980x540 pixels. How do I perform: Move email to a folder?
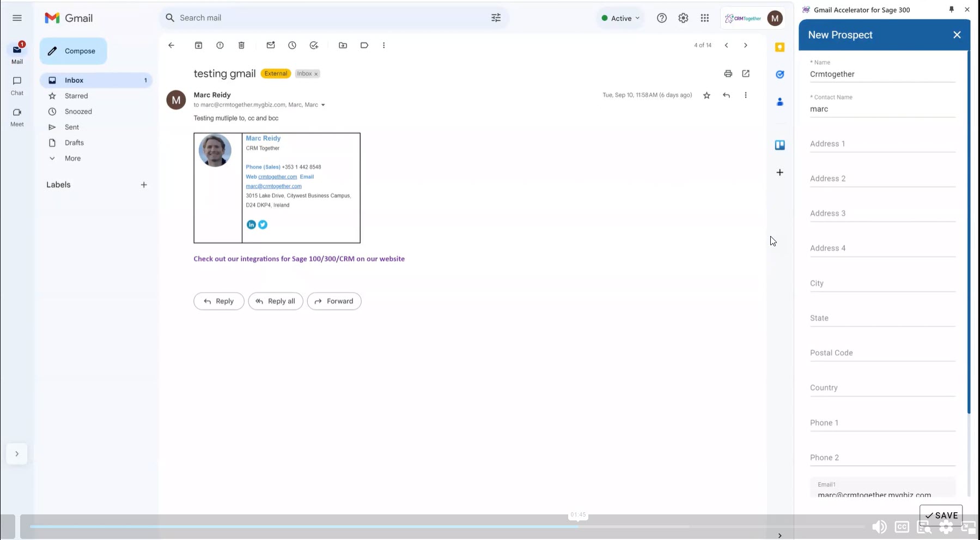pyautogui.click(x=343, y=45)
